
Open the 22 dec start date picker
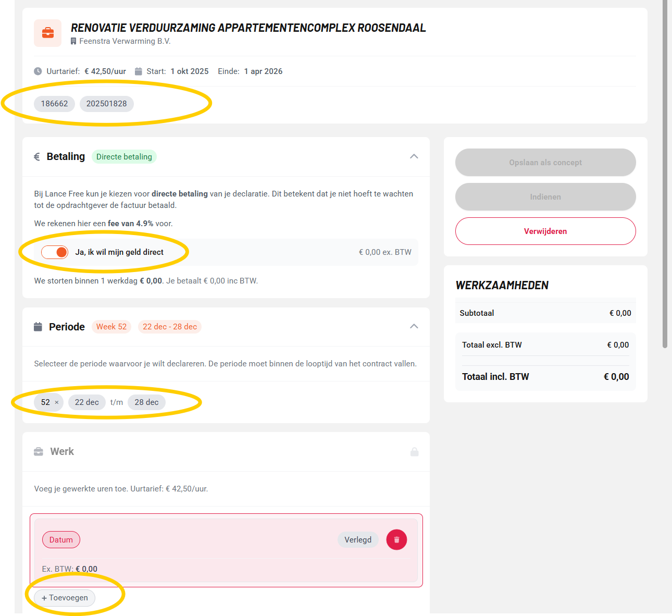click(87, 402)
